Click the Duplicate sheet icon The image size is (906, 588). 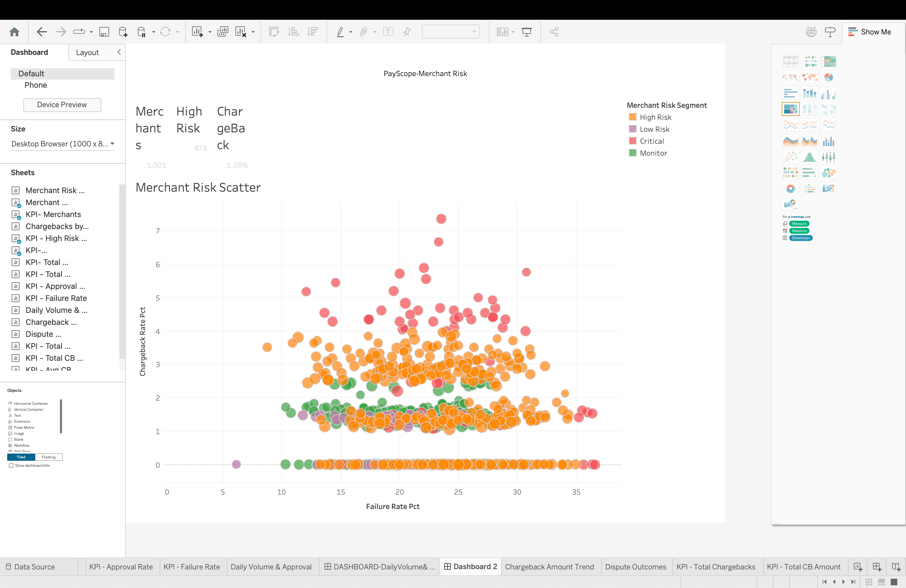click(x=223, y=32)
